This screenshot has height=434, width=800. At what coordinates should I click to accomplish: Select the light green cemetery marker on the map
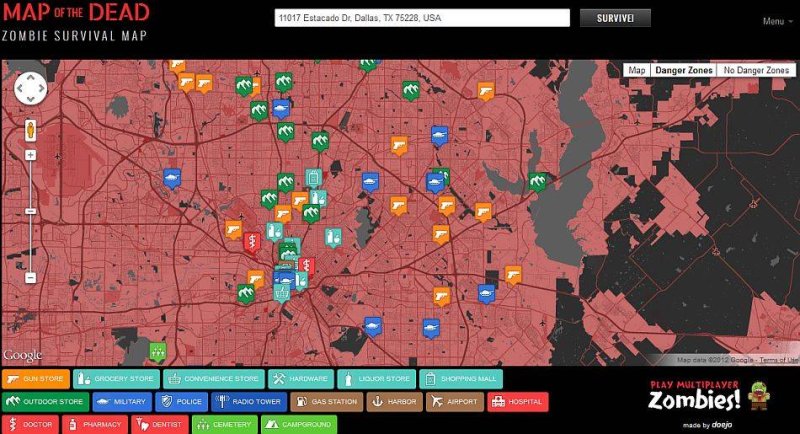[157, 351]
